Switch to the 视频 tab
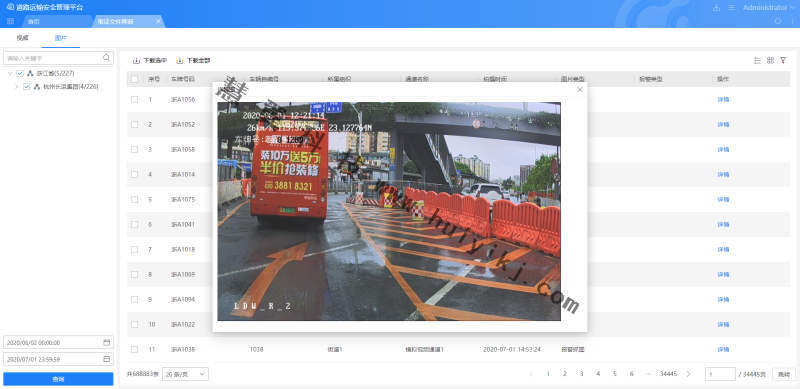Screen dimensions: 800x389 tap(22, 38)
